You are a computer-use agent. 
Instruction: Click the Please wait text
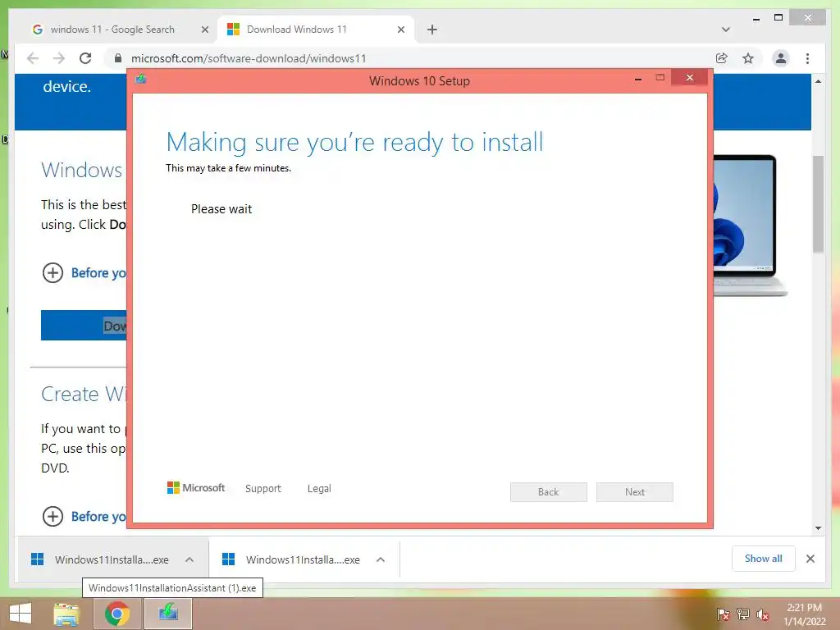click(x=221, y=209)
